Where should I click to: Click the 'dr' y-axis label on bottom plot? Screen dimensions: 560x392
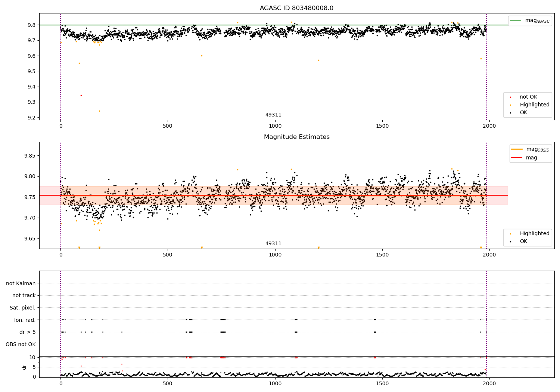click(24, 367)
